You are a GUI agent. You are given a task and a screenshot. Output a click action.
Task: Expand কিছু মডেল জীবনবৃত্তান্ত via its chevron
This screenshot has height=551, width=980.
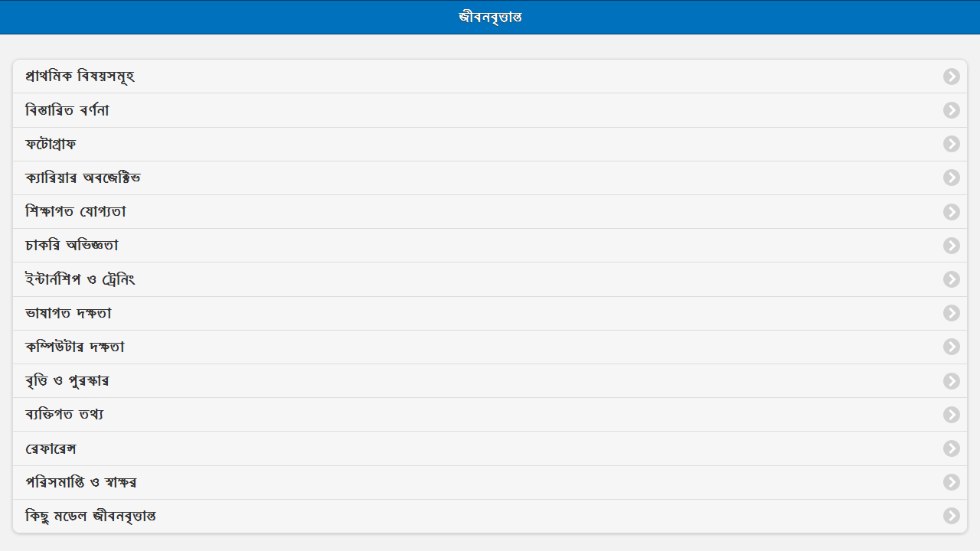952,516
